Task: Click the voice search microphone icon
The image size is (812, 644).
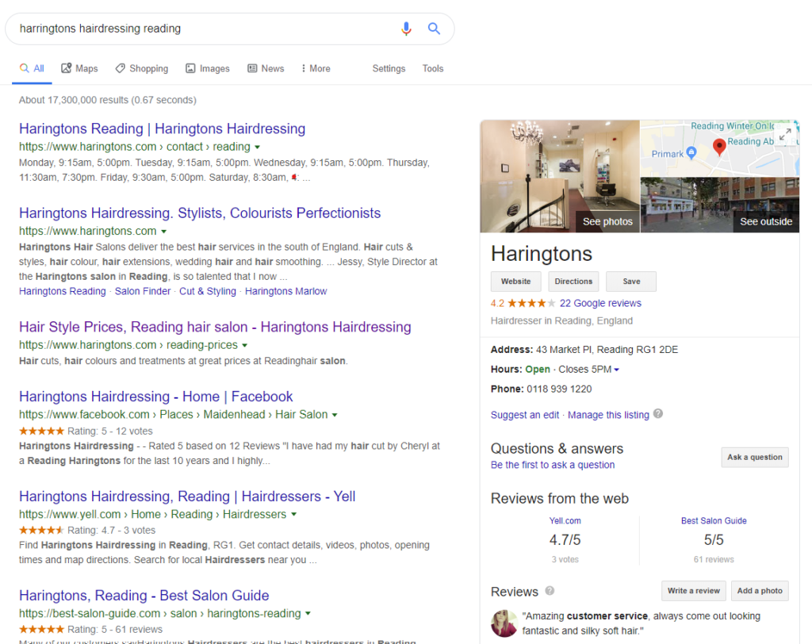Action: point(406,29)
